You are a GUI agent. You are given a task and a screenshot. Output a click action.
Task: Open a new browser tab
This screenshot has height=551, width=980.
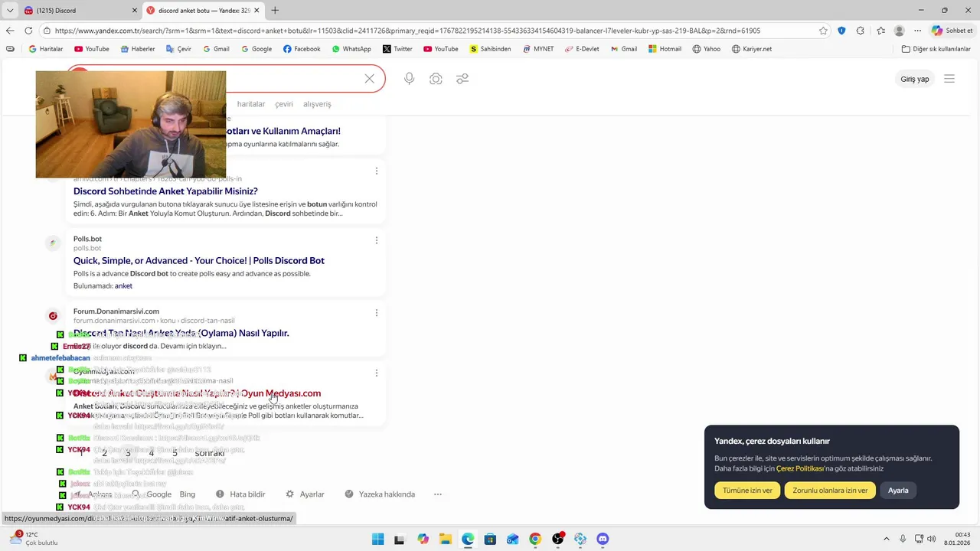point(275,11)
